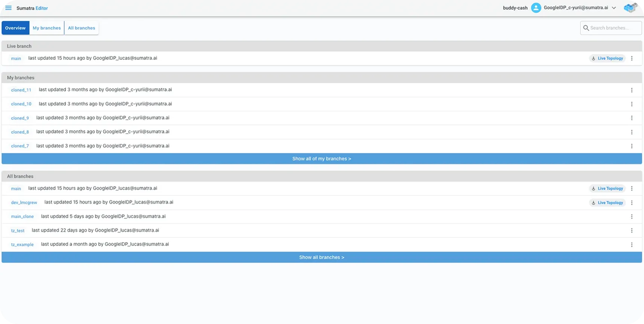The height and width of the screenshot is (324, 644).
Task: Download Live Topology for dev_lmcgrew branch
Action: pyautogui.click(x=607, y=203)
